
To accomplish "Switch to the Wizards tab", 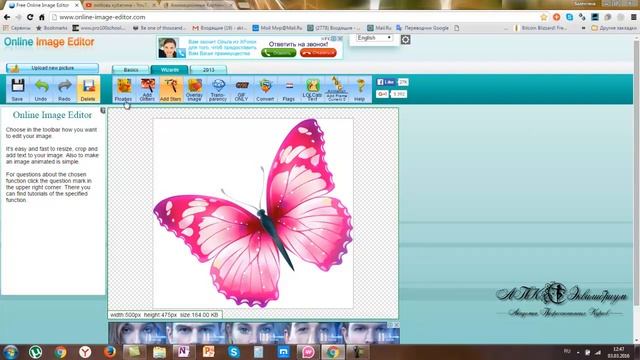I will tap(169, 69).
